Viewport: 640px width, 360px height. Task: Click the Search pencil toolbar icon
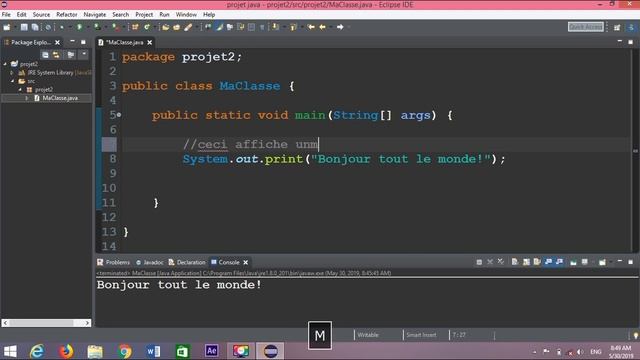pos(188,27)
